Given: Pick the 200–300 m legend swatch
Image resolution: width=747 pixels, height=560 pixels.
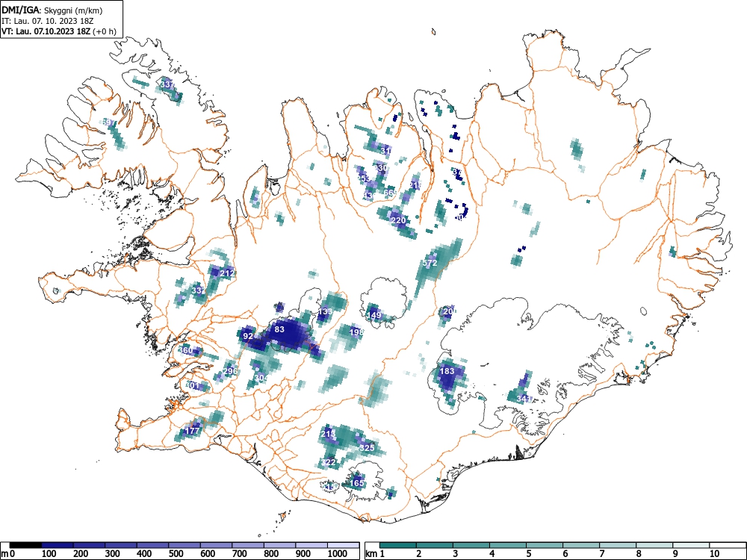Looking at the screenshot, I should 89,545.
